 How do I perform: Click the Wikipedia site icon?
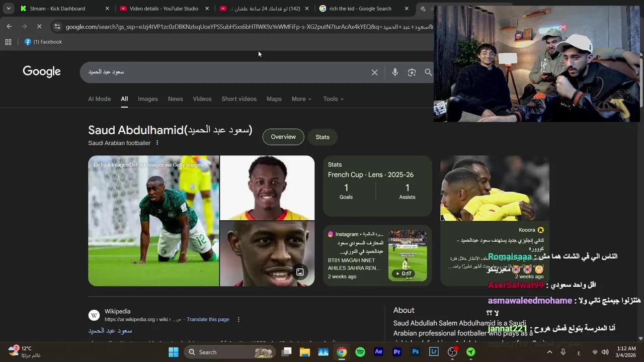(94, 315)
